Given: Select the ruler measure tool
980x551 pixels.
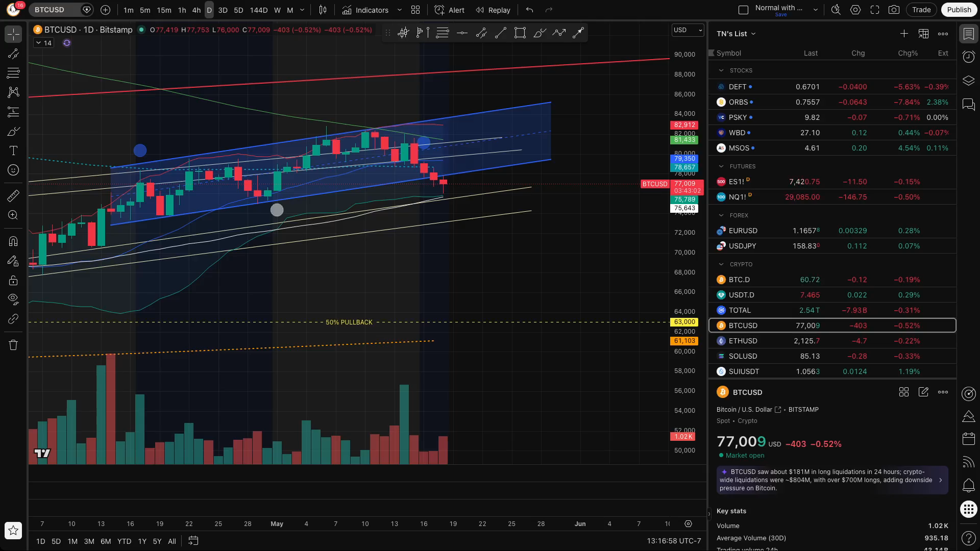Looking at the screenshot, I should point(13,195).
